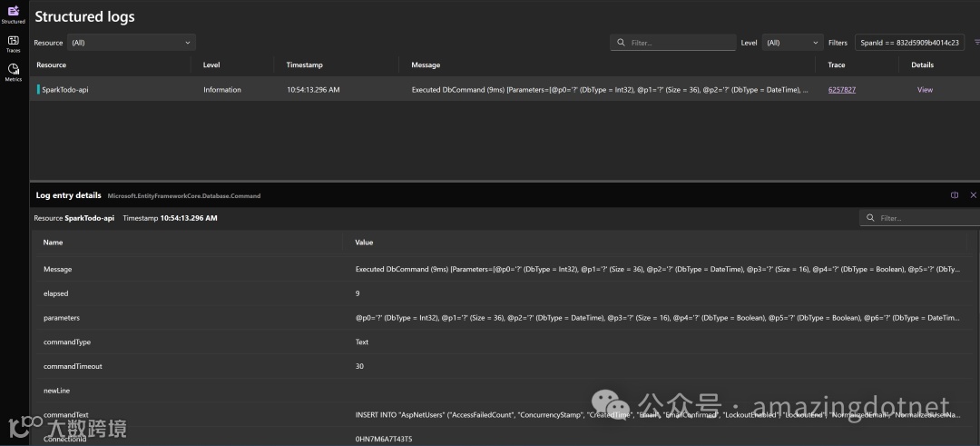
Task: Select the SparkTodo-api resource cell
Action: click(x=65, y=90)
